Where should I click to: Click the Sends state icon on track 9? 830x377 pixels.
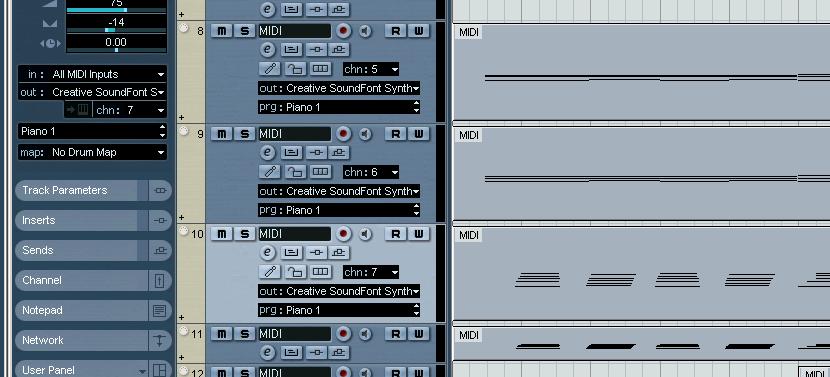pos(339,153)
